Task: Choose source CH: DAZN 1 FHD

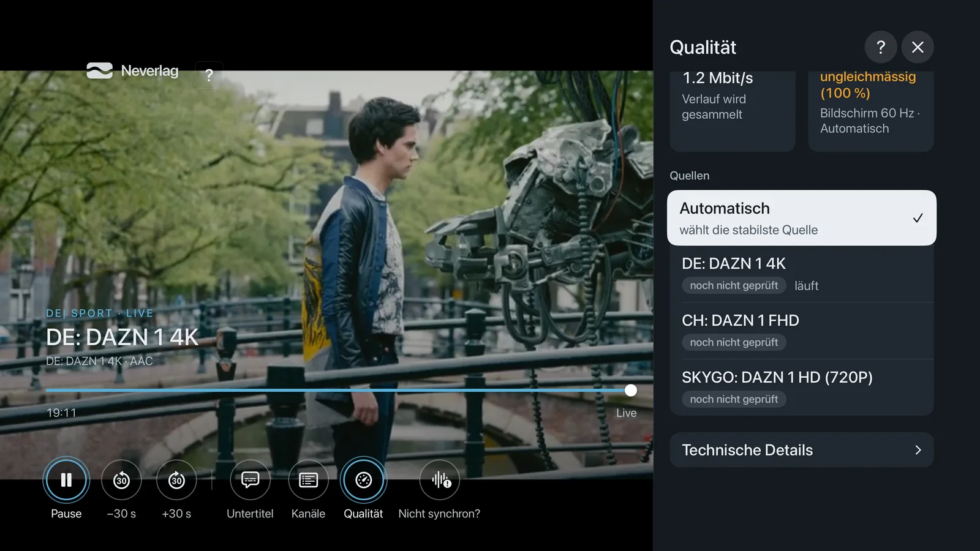Action: click(x=802, y=331)
